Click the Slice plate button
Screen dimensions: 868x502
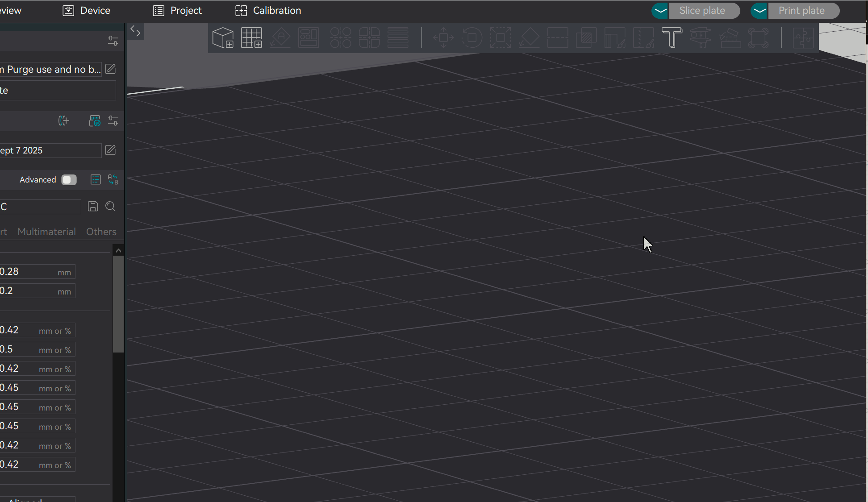pos(704,11)
